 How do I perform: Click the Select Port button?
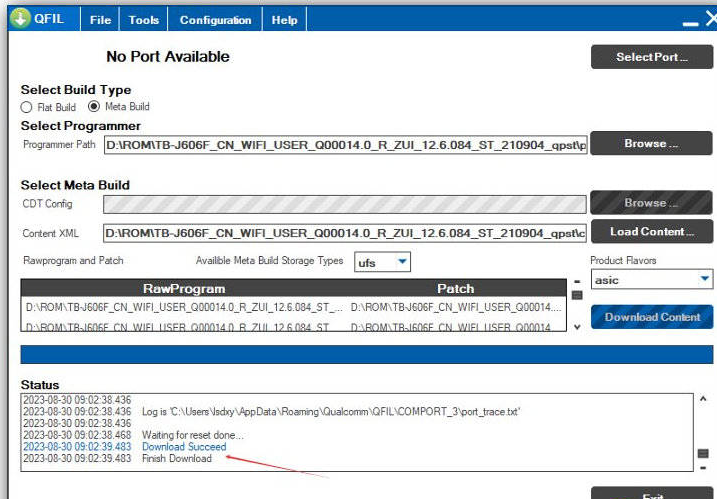[x=652, y=57]
